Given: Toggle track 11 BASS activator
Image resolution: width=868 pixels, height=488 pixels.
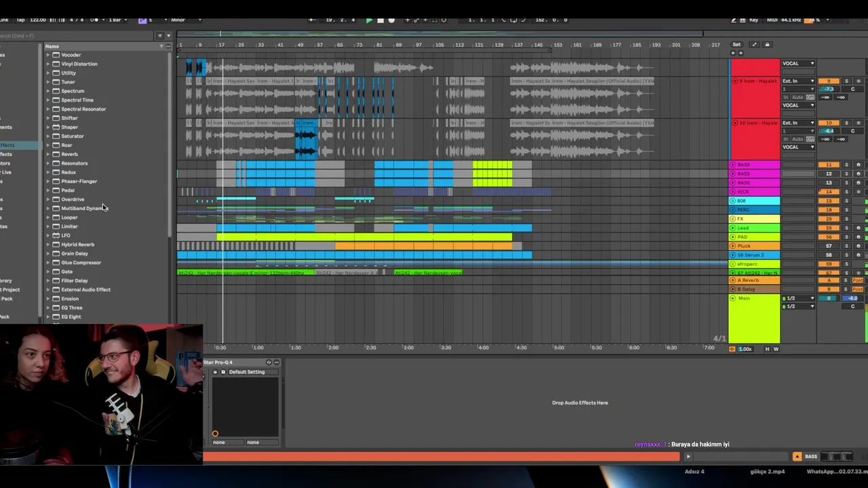Looking at the screenshot, I should pos(829,165).
